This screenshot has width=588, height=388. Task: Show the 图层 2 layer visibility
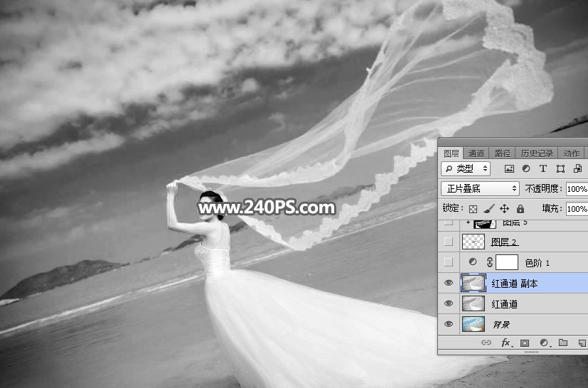click(449, 242)
